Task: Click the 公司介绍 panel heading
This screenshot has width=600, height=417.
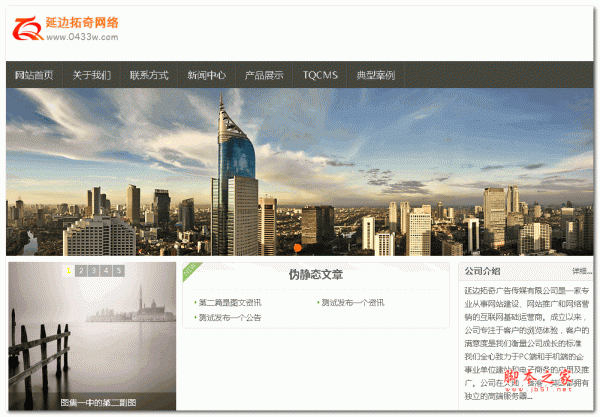Action: click(x=482, y=271)
